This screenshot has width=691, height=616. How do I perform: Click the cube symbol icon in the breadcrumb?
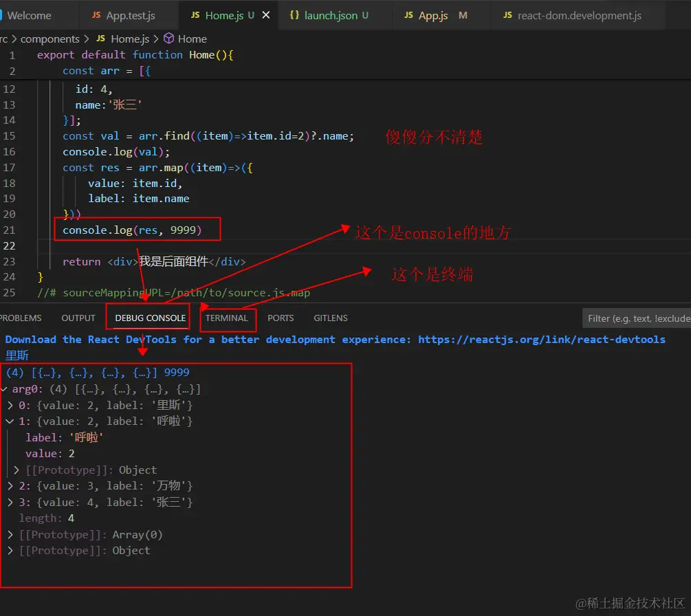point(168,38)
